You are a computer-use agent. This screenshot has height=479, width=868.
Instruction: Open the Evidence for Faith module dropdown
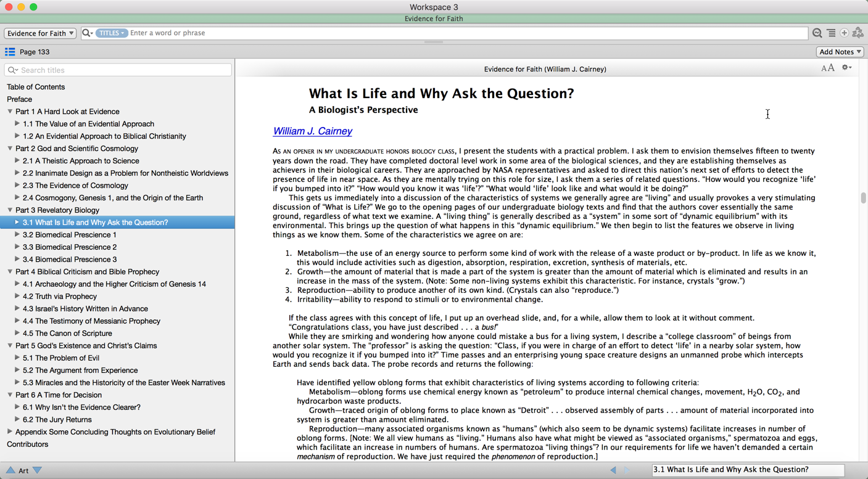coord(40,33)
